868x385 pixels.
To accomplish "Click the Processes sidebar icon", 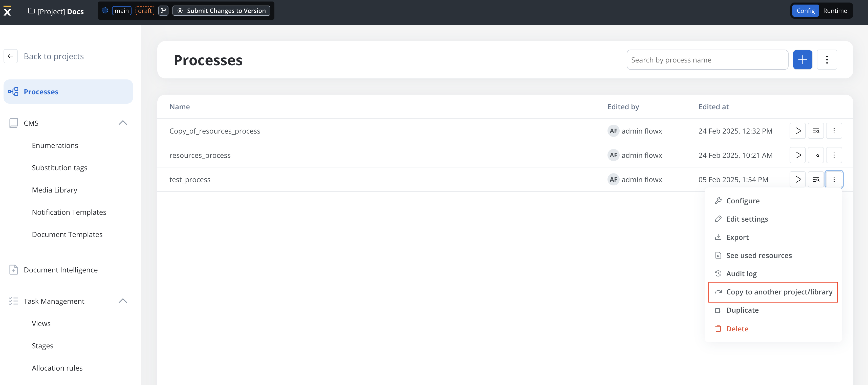I will click(x=13, y=92).
